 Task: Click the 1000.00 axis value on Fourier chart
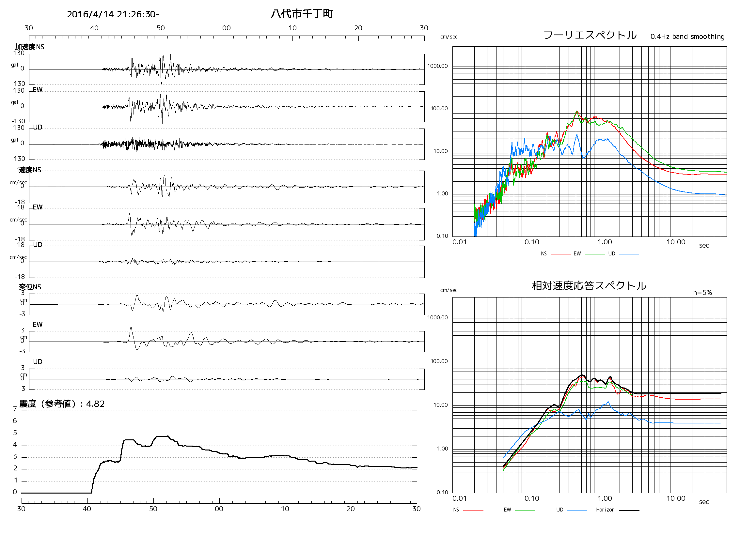437,66
